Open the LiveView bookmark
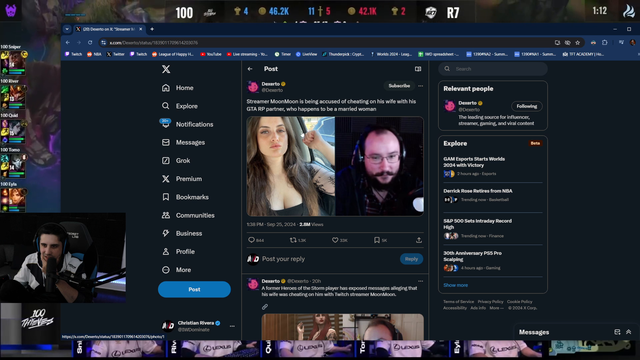 pos(306,54)
